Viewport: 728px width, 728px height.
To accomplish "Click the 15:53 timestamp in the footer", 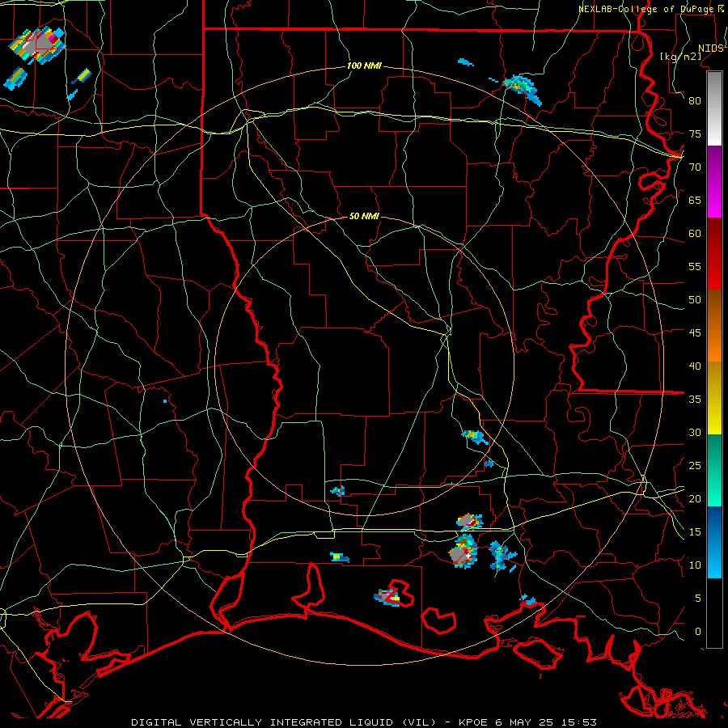I will (579, 722).
